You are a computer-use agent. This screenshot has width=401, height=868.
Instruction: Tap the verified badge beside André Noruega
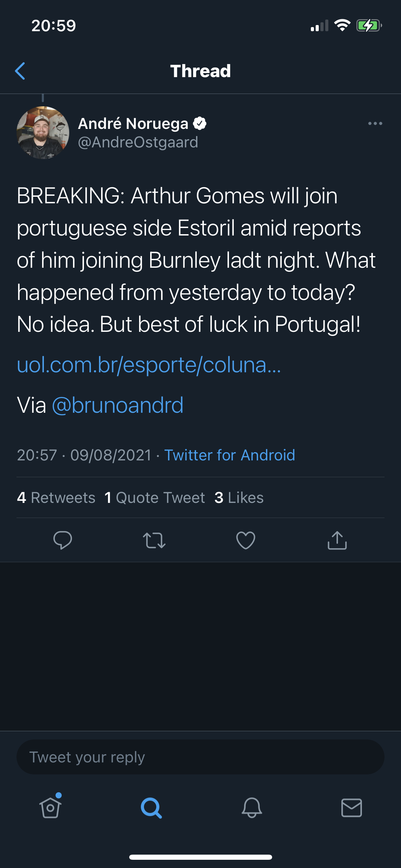coord(200,123)
